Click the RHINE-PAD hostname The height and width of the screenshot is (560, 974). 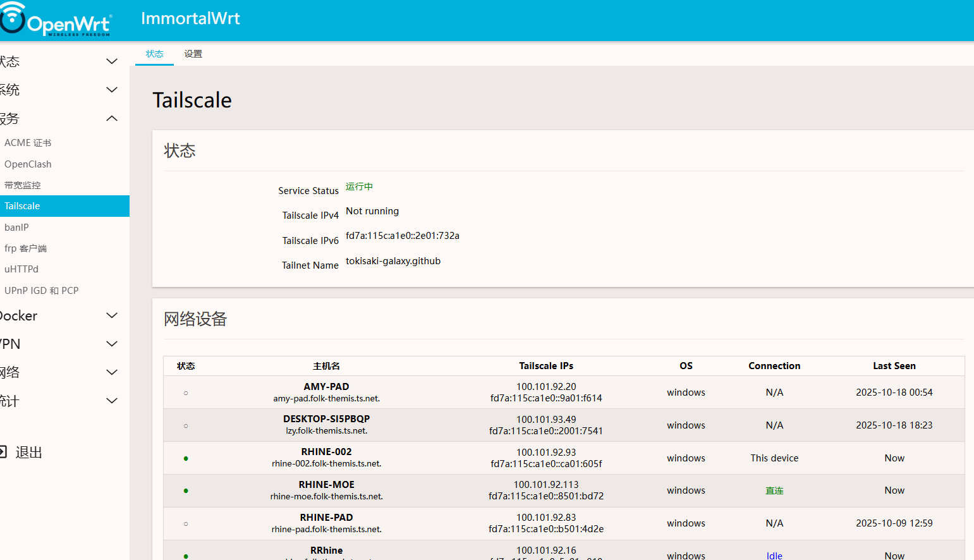coord(326,518)
